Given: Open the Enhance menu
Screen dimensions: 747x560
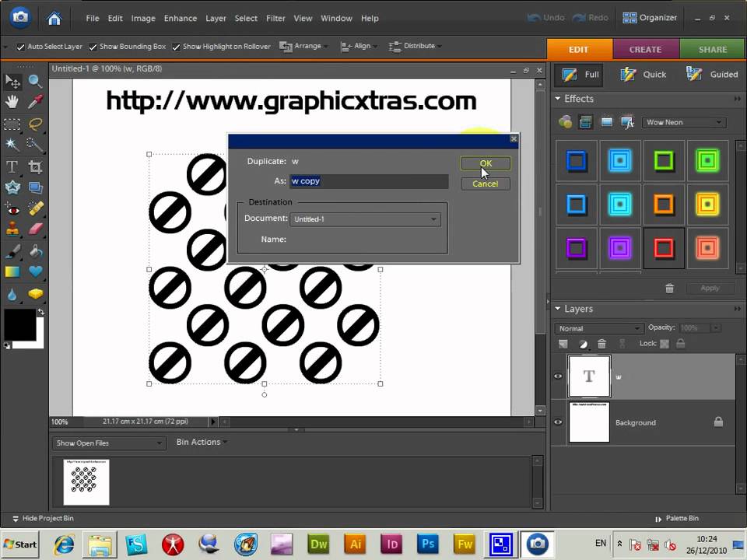Looking at the screenshot, I should tap(180, 18).
